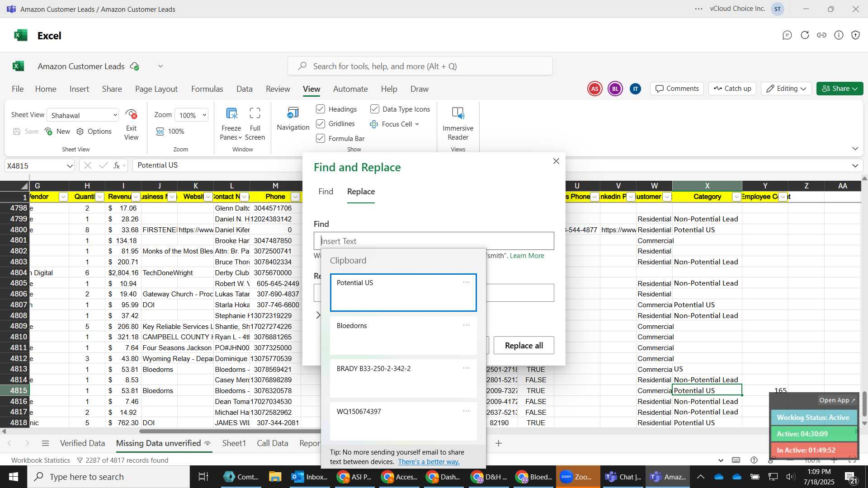The width and height of the screenshot is (868, 488).
Task: Toggle the Data Type Icons checkbox
Action: click(x=375, y=109)
